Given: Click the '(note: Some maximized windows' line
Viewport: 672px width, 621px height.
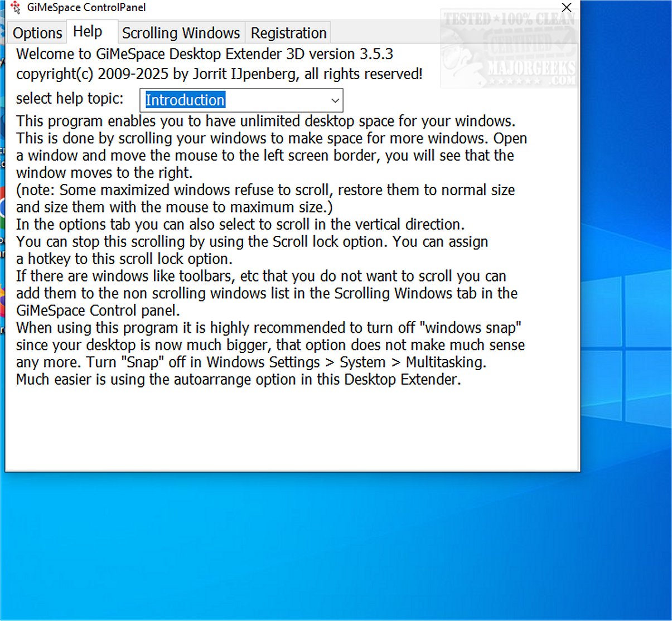Looking at the screenshot, I should click(265, 190).
